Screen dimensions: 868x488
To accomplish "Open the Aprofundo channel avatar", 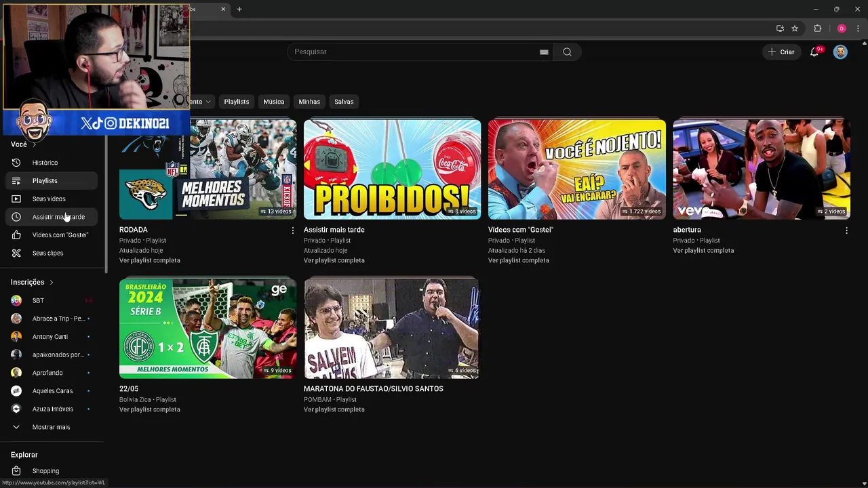I will point(16,373).
